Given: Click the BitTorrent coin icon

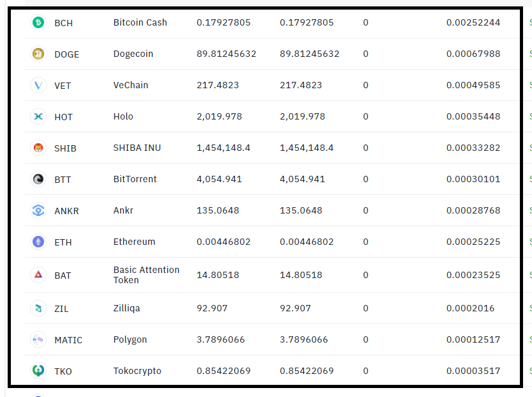Looking at the screenshot, I should coord(38,179).
